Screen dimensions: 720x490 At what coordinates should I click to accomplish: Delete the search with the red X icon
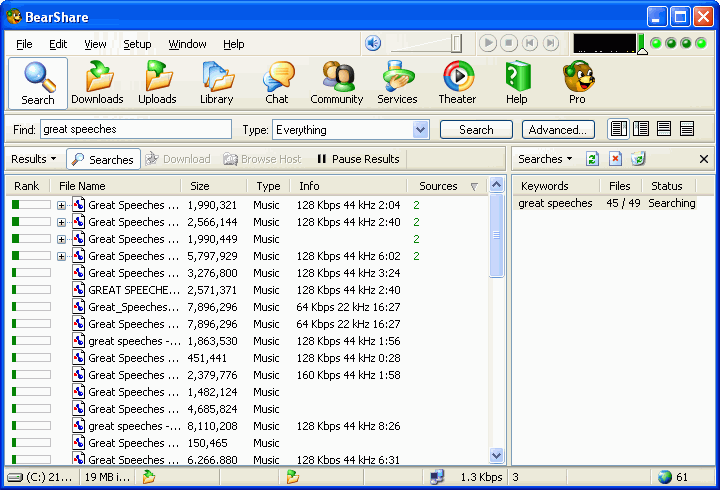pyautogui.click(x=615, y=159)
